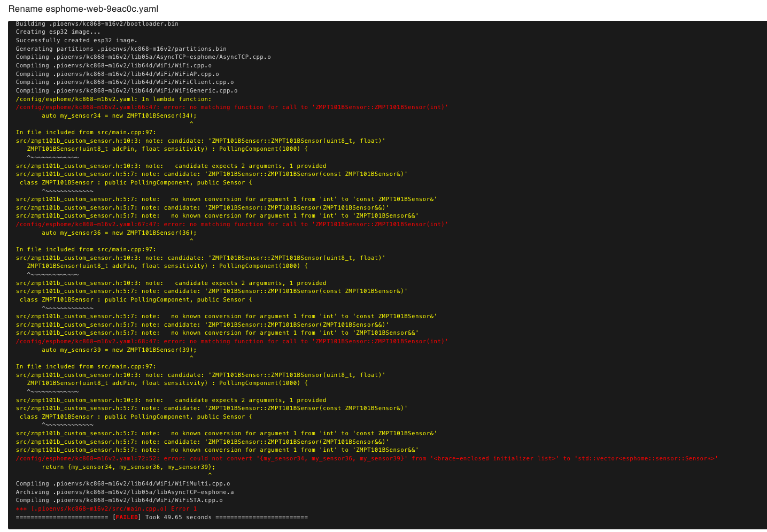Click 'Successfully created esp32 image.' line

click(x=76, y=40)
